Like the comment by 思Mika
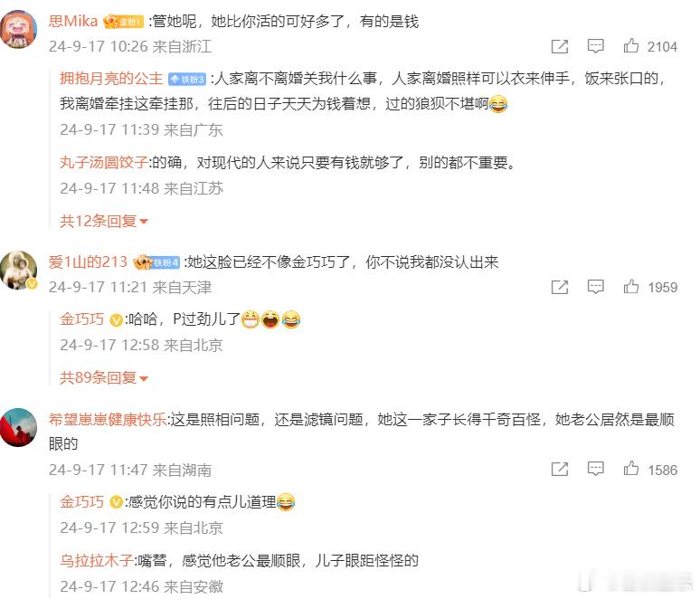 pyautogui.click(x=630, y=46)
